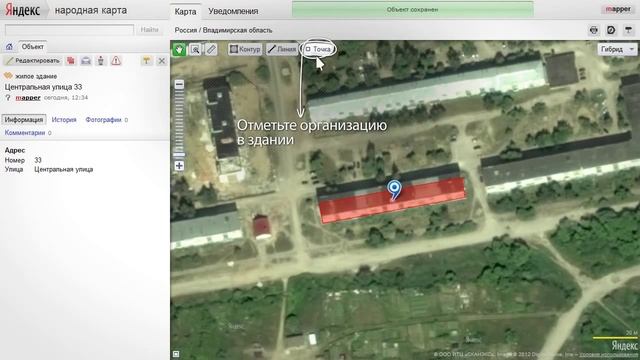This screenshot has height=360, width=640.
Task: Open the mapper account link at top right
Action: 618,9
